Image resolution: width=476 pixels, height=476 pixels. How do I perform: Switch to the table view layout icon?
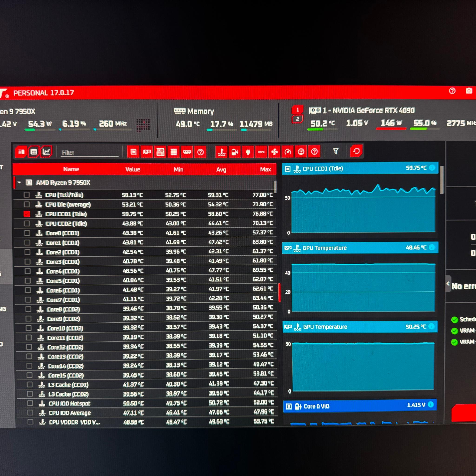tap(34, 152)
